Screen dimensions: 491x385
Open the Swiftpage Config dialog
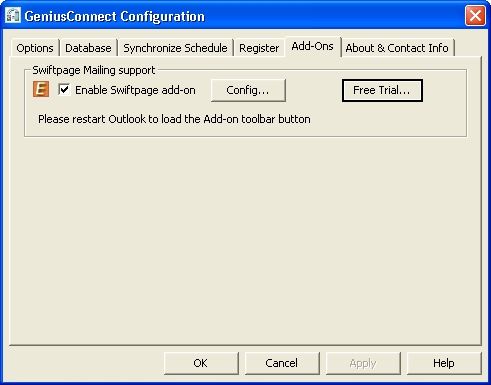[x=248, y=90]
